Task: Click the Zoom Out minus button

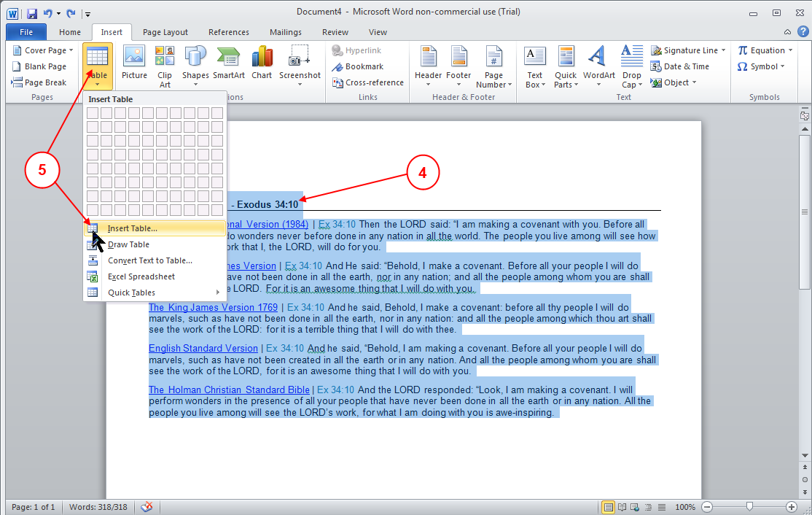Action: 707,507
